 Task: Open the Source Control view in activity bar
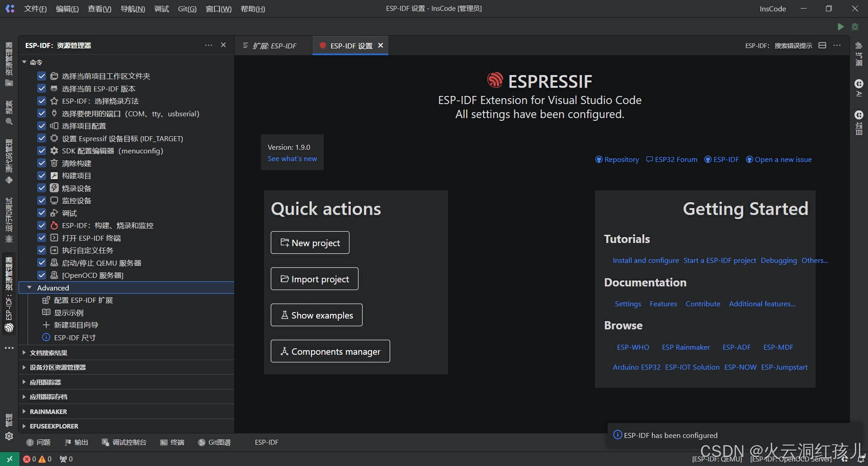coord(9,162)
